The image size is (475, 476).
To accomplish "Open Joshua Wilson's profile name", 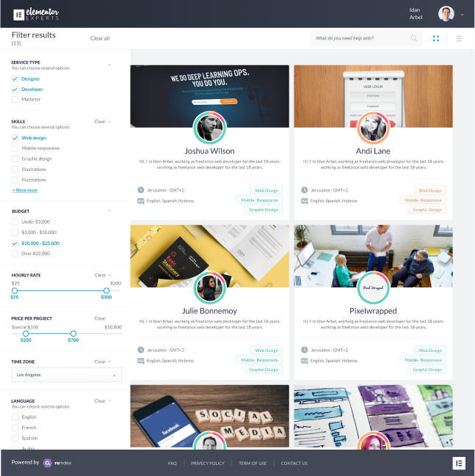I will pos(209,151).
